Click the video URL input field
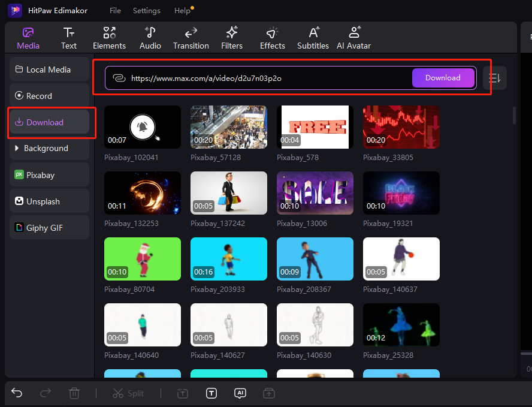 264,78
